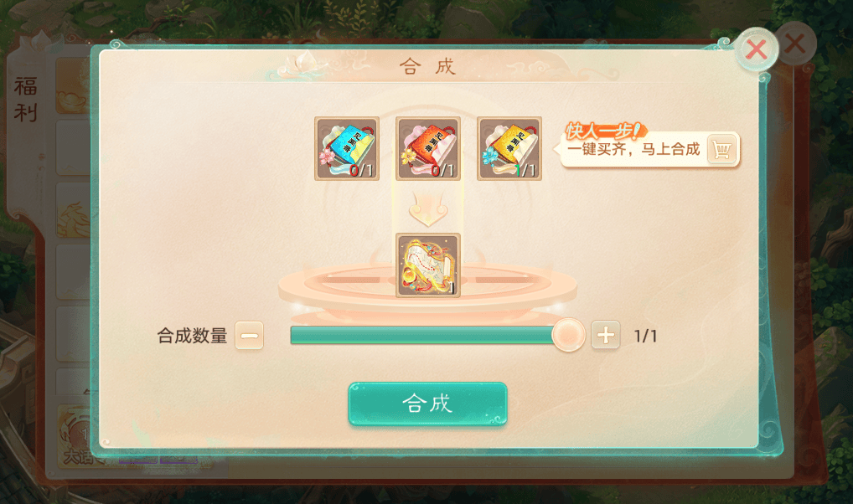Increase quantity with the plus button
Screen dimensions: 853x504
coord(606,336)
